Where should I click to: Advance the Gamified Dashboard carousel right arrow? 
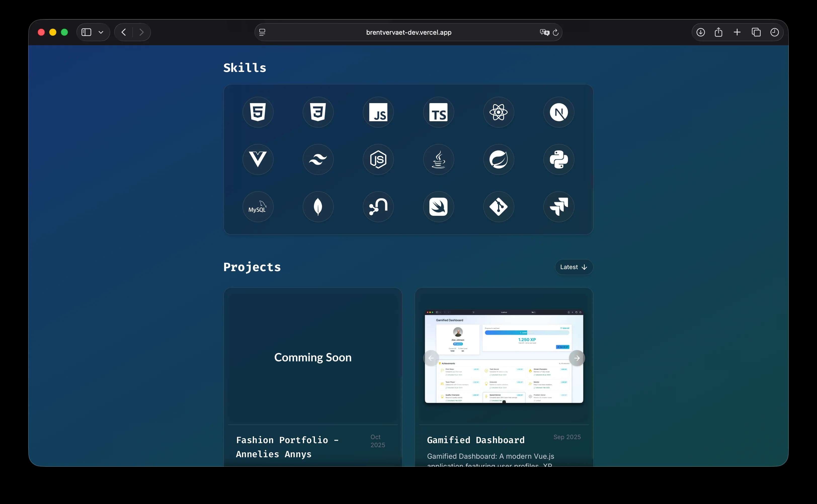(x=577, y=358)
